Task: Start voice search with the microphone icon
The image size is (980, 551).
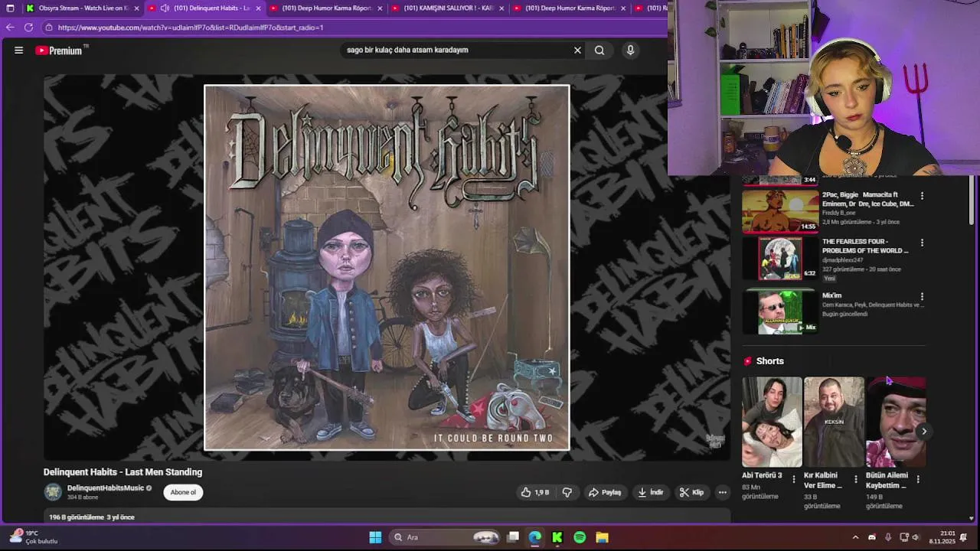Action: pos(630,51)
